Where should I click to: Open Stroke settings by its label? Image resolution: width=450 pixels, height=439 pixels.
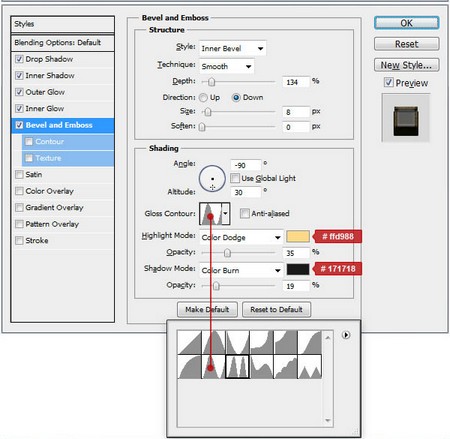click(x=37, y=240)
